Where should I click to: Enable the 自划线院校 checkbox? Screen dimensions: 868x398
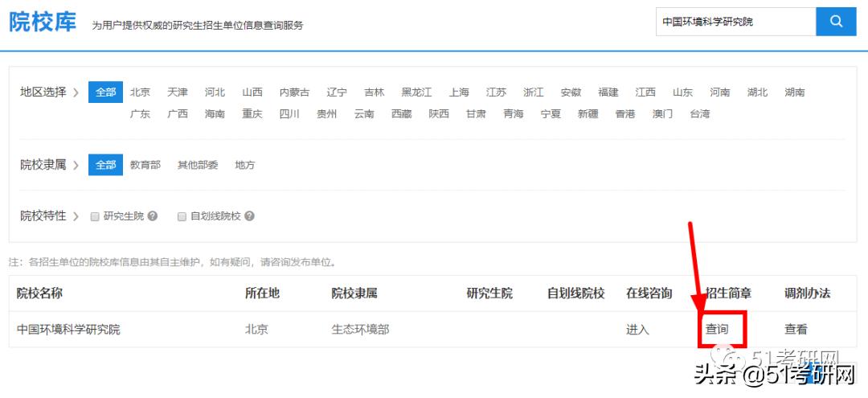182,216
